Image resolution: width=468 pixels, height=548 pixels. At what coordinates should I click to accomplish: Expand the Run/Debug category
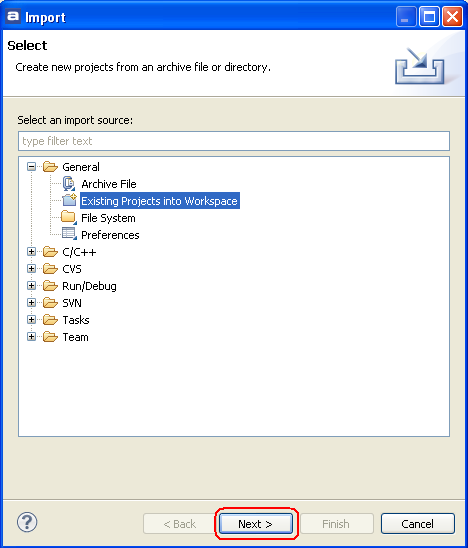(x=31, y=286)
